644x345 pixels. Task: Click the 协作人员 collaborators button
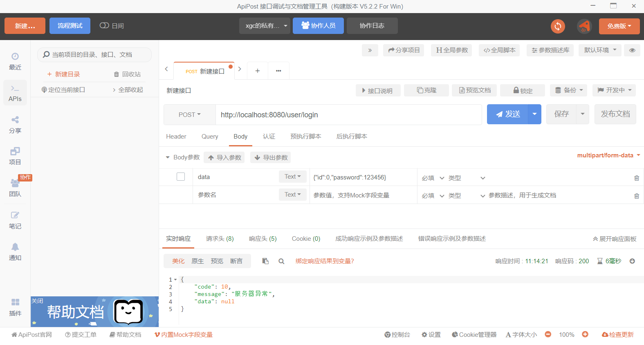click(318, 26)
